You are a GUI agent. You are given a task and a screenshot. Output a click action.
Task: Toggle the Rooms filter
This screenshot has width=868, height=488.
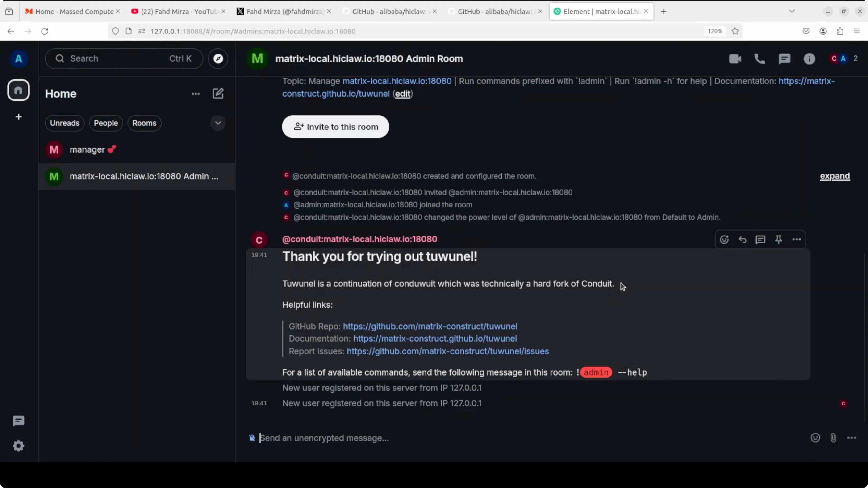[144, 123]
